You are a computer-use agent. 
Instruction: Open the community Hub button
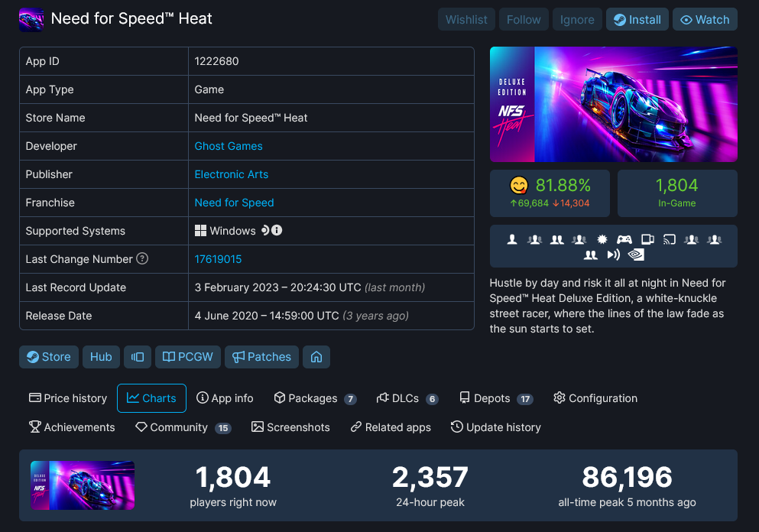[x=101, y=357]
